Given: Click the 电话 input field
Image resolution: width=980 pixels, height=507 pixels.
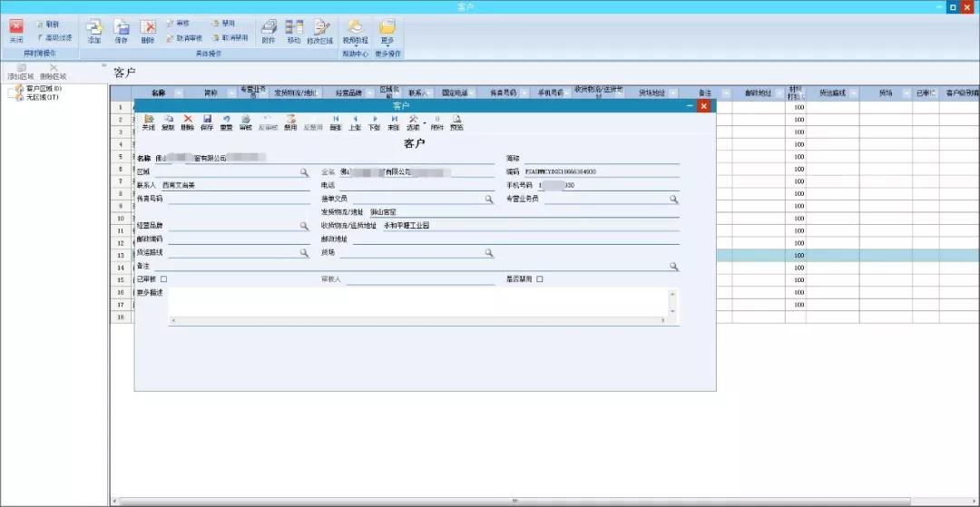Looking at the screenshot, I should (x=416, y=185).
